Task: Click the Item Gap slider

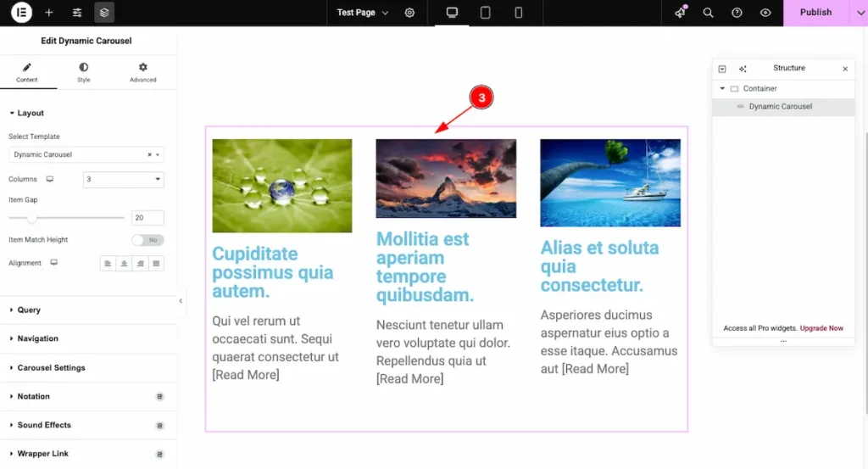Action: click(66, 218)
